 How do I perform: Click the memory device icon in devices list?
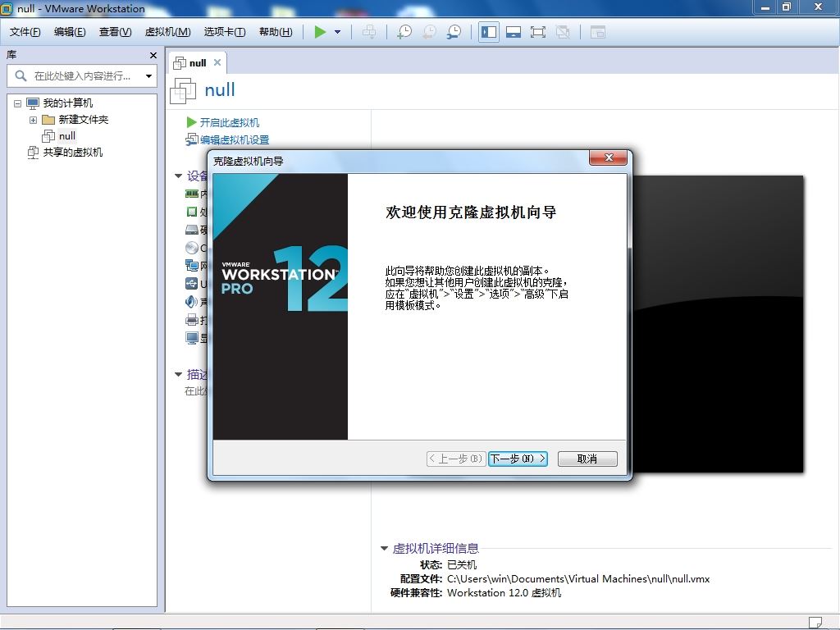point(192,194)
